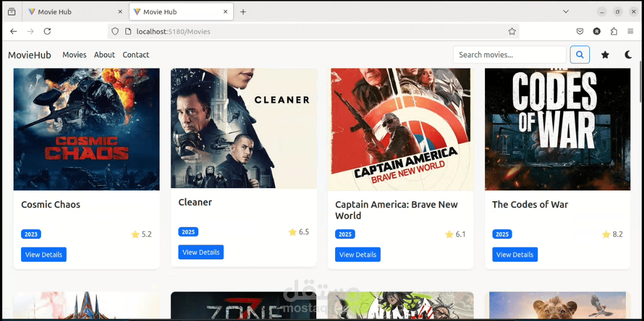Close the active Movie Hub tab

point(226,12)
